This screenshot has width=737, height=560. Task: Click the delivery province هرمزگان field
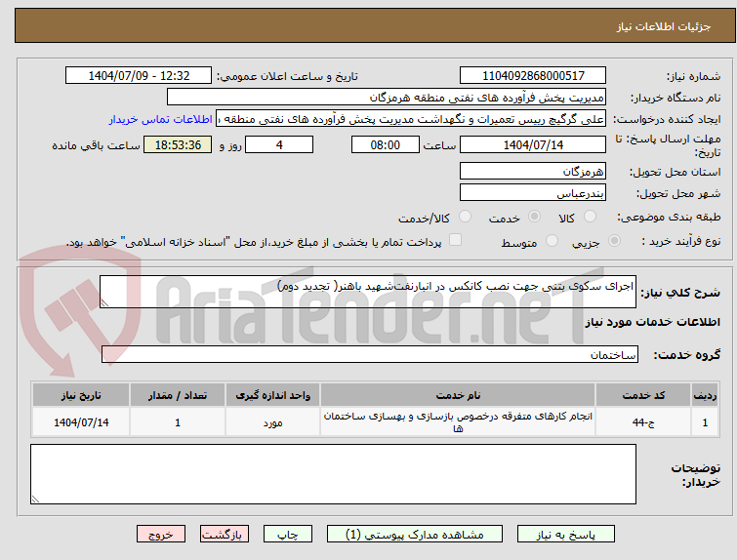[533, 171]
